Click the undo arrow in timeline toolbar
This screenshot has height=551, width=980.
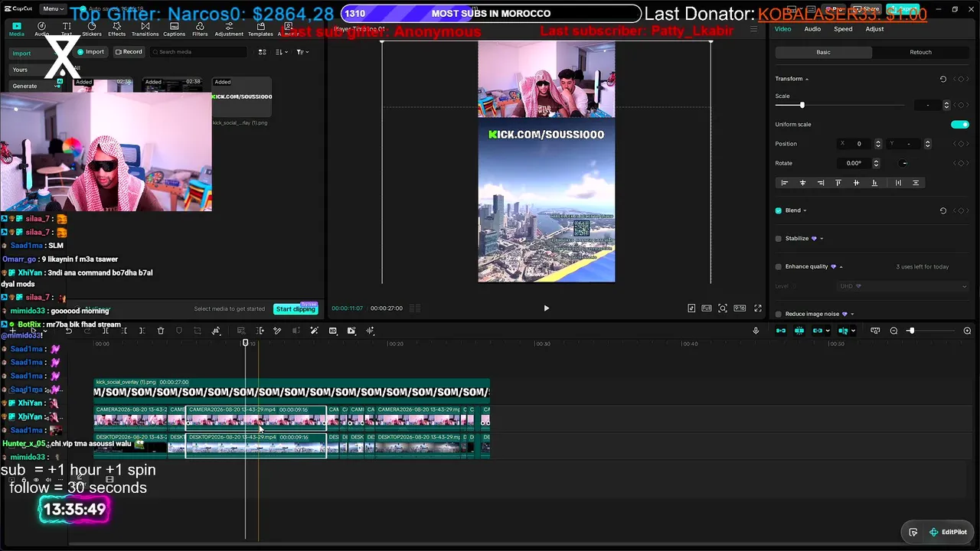tap(69, 331)
